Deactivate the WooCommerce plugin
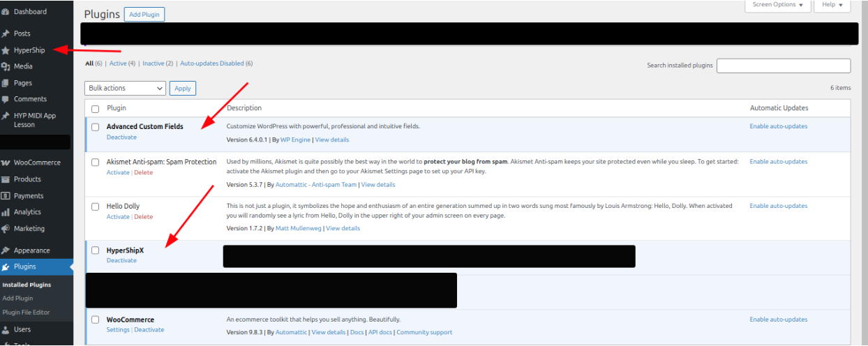The width and height of the screenshot is (868, 346). [x=149, y=330]
